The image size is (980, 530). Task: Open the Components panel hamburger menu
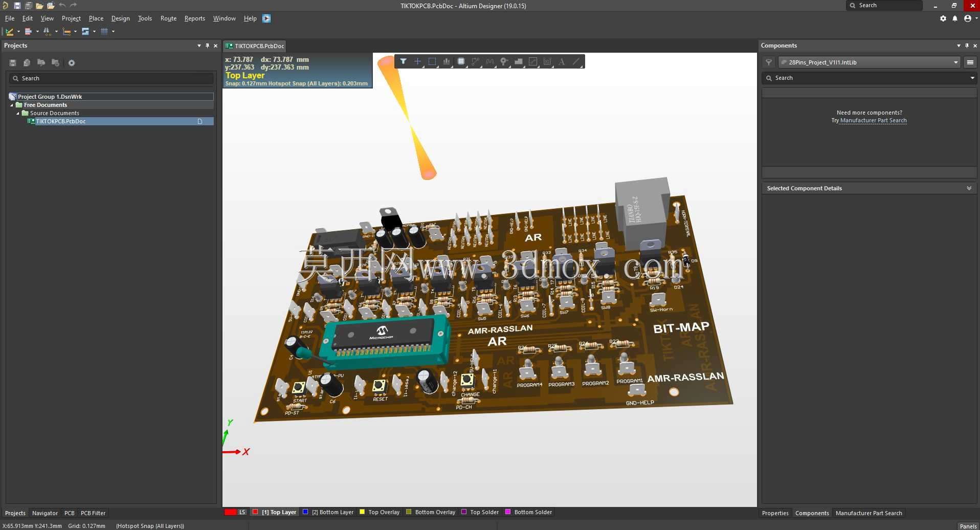click(x=970, y=62)
